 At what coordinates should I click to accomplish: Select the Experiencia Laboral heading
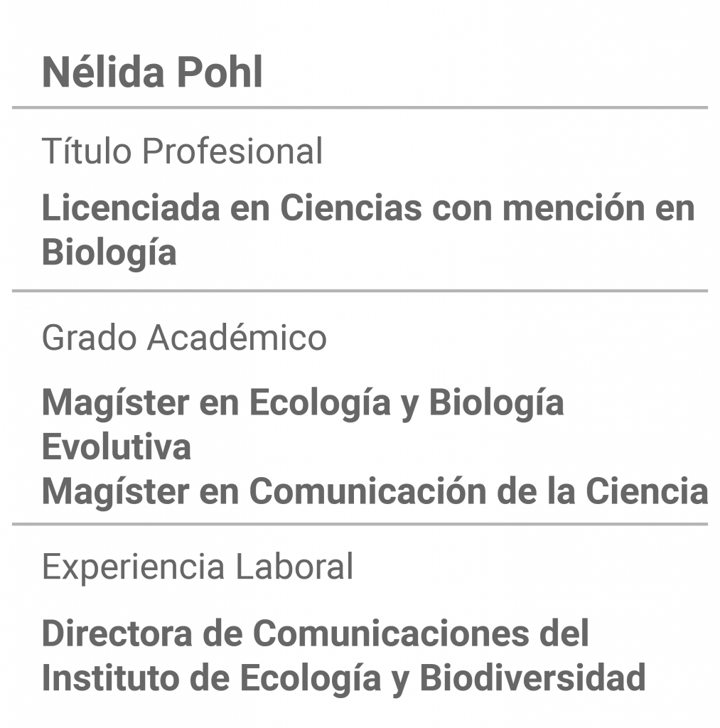(x=198, y=567)
